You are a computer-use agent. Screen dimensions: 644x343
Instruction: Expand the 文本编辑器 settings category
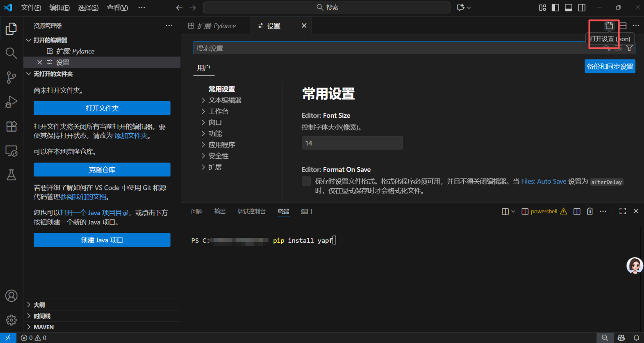pos(225,100)
